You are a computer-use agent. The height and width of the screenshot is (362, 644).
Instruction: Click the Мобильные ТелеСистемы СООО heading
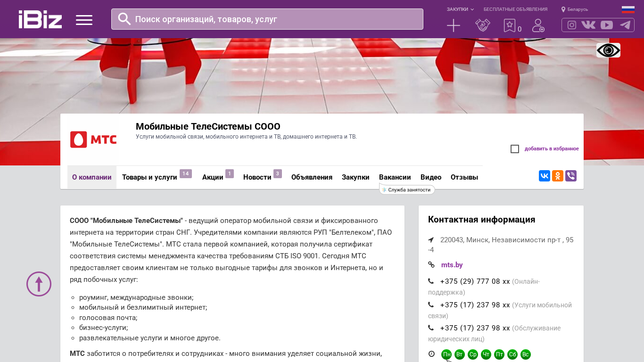(208, 126)
